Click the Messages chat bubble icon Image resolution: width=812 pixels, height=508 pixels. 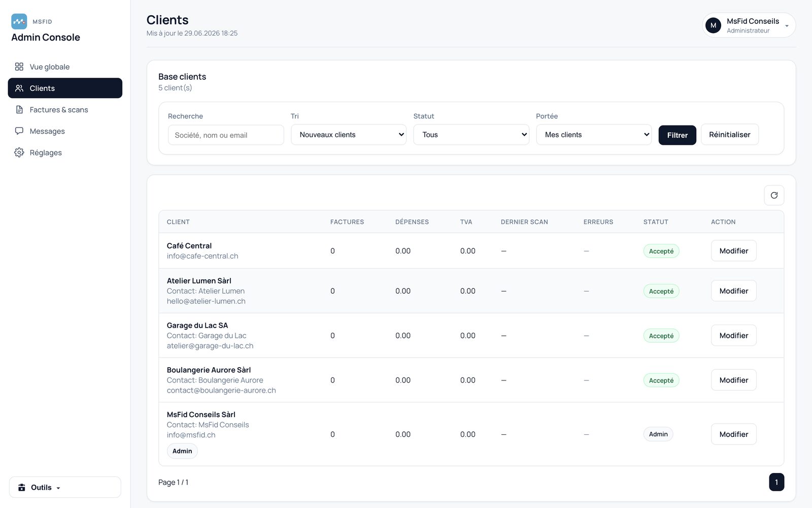19,131
